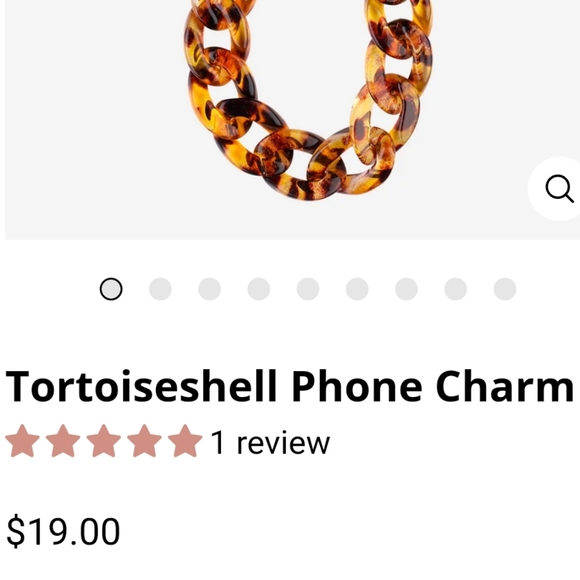Select the fifth rating star
This screenshot has height=580, width=580.
point(185,441)
